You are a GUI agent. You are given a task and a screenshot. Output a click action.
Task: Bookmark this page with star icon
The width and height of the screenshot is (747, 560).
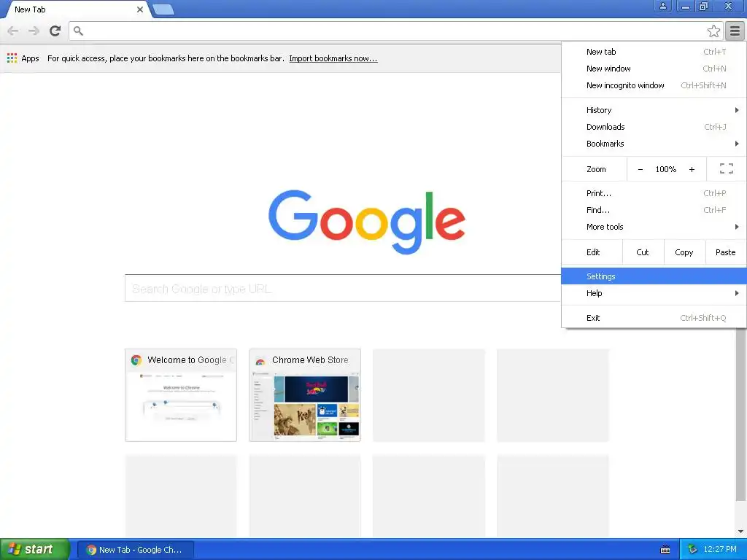pyautogui.click(x=713, y=31)
